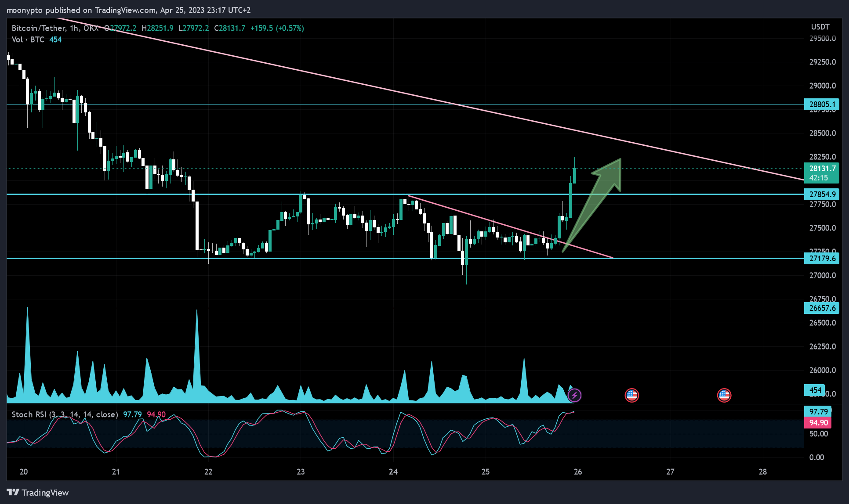Viewport: 849px width, 504px height.
Task: Click the volume value label 454 on axis
Action: tap(815, 390)
